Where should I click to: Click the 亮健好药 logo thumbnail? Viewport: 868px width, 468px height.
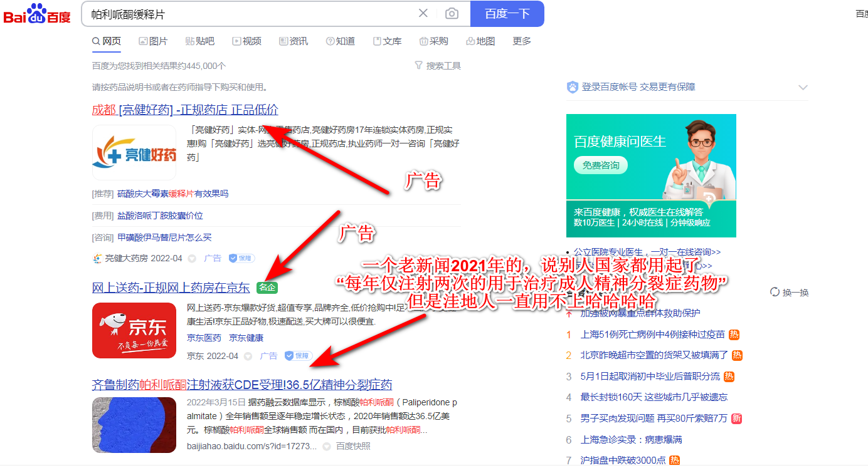(x=134, y=153)
